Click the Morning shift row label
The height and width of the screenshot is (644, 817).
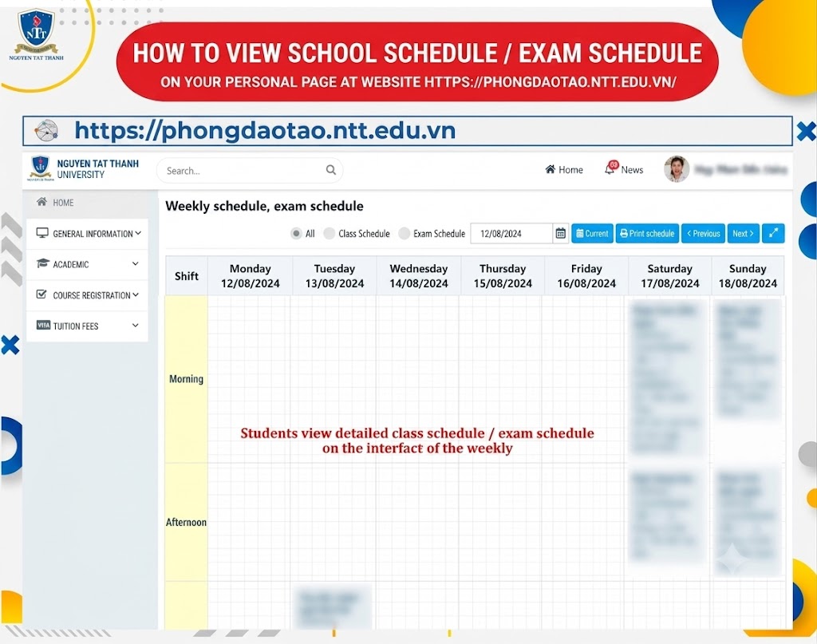(x=186, y=379)
